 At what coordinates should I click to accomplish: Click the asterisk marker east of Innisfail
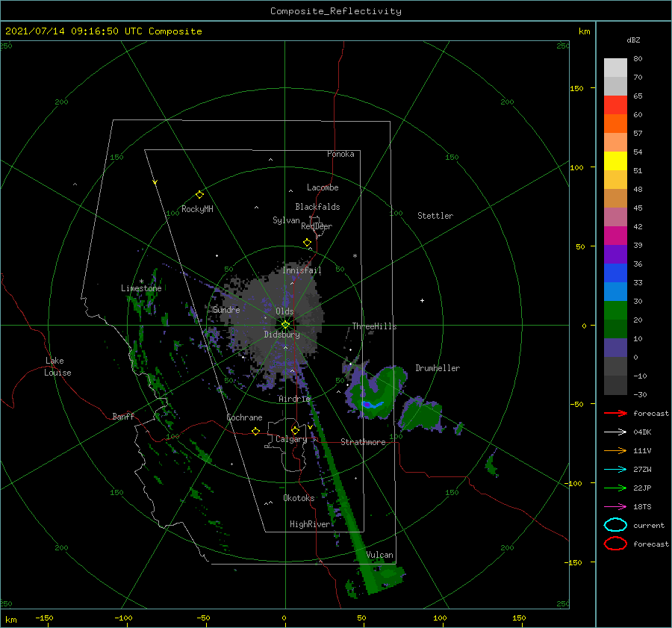pos(355,256)
